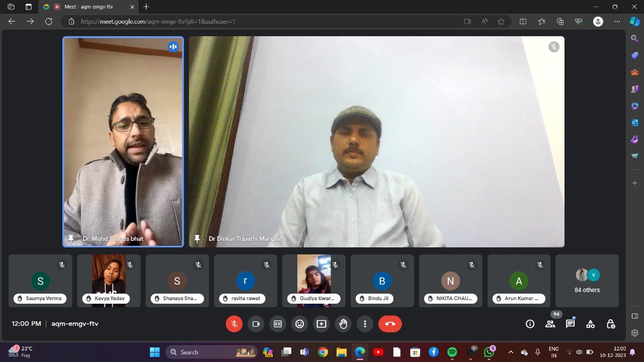Leave the call with red button
This screenshot has height=362, width=644.
tap(390, 324)
